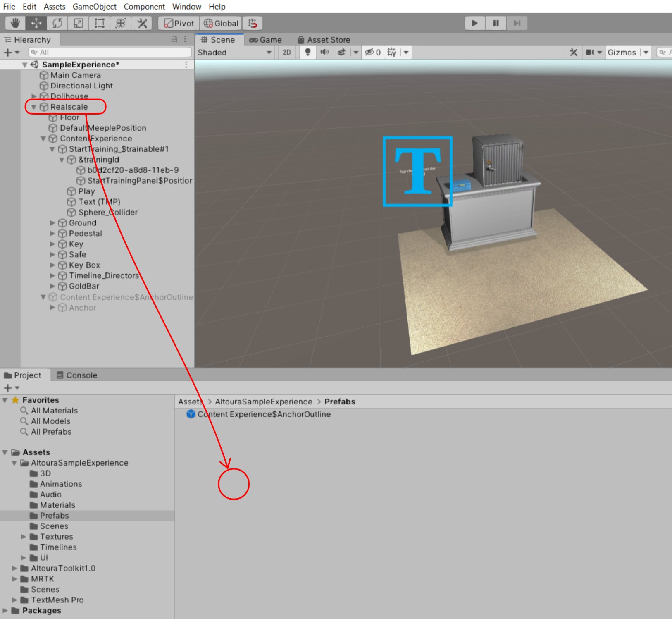The width and height of the screenshot is (672, 619).
Task: Expand the Pedestal object
Action: coord(52,234)
